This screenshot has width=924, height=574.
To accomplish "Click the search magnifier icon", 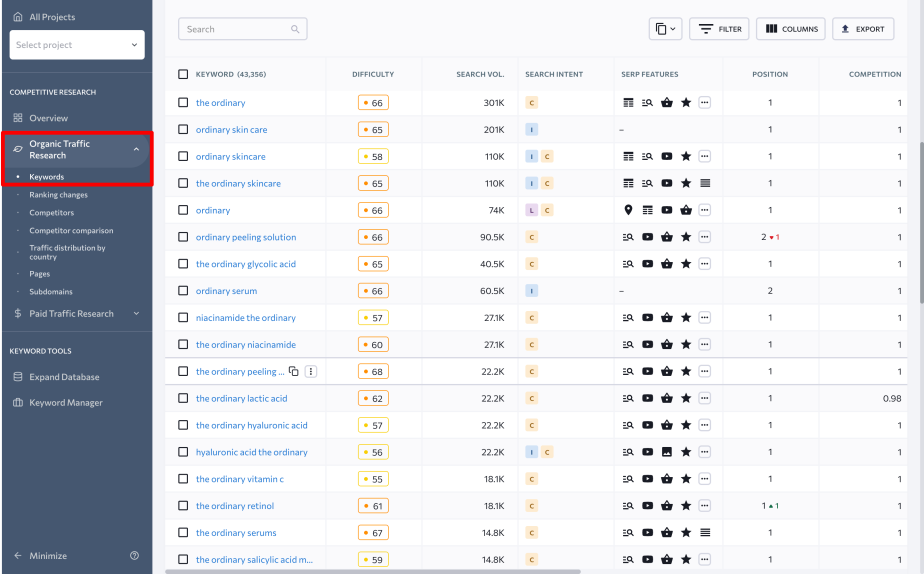I will coord(295,29).
